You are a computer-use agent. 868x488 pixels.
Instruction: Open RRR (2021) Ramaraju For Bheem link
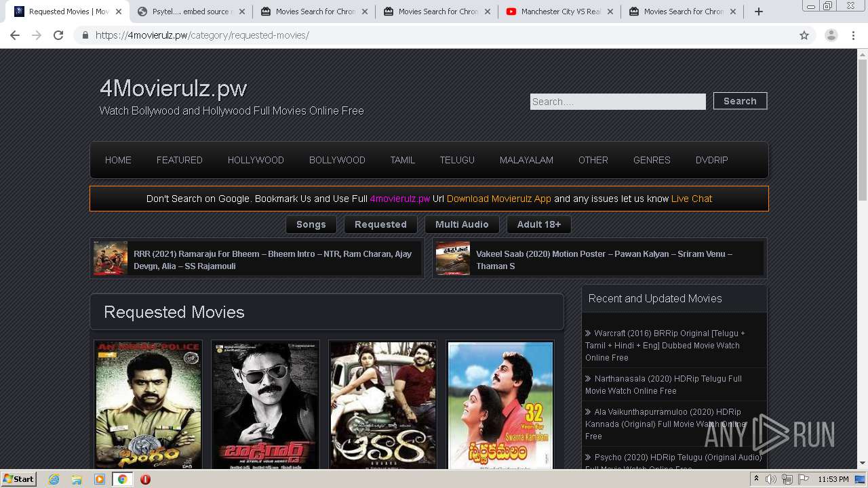(x=273, y=260)
